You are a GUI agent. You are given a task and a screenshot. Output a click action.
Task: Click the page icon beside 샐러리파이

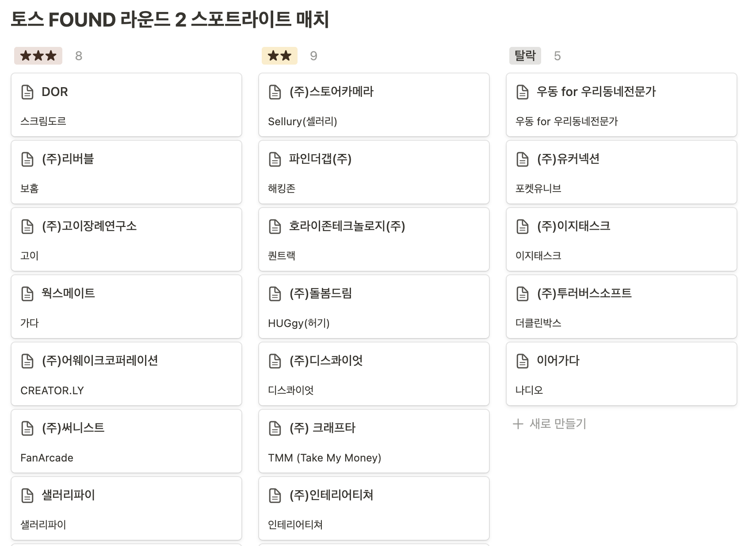[27, 496]
